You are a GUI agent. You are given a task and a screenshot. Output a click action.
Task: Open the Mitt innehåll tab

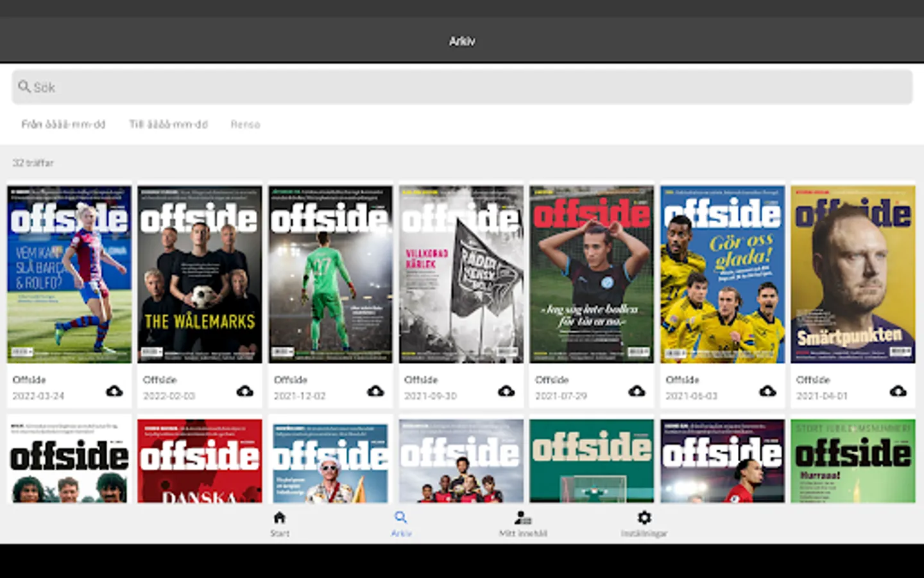523,523
